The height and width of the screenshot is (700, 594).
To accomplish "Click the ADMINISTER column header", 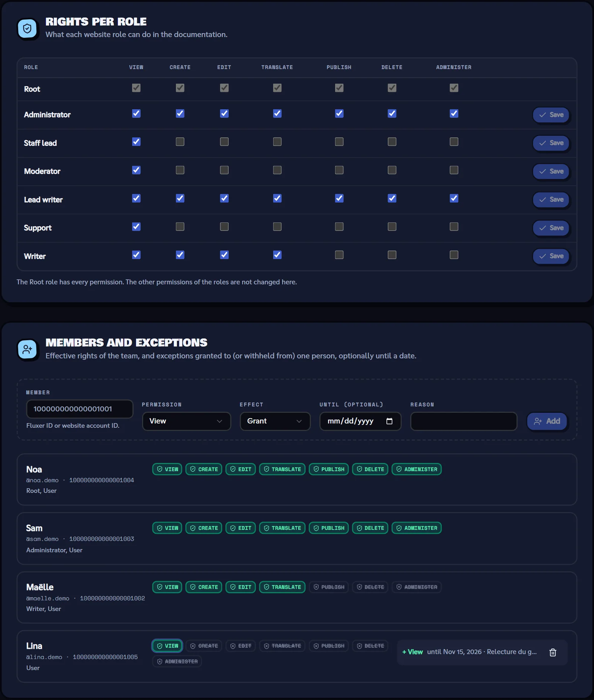I will point(454,68).
